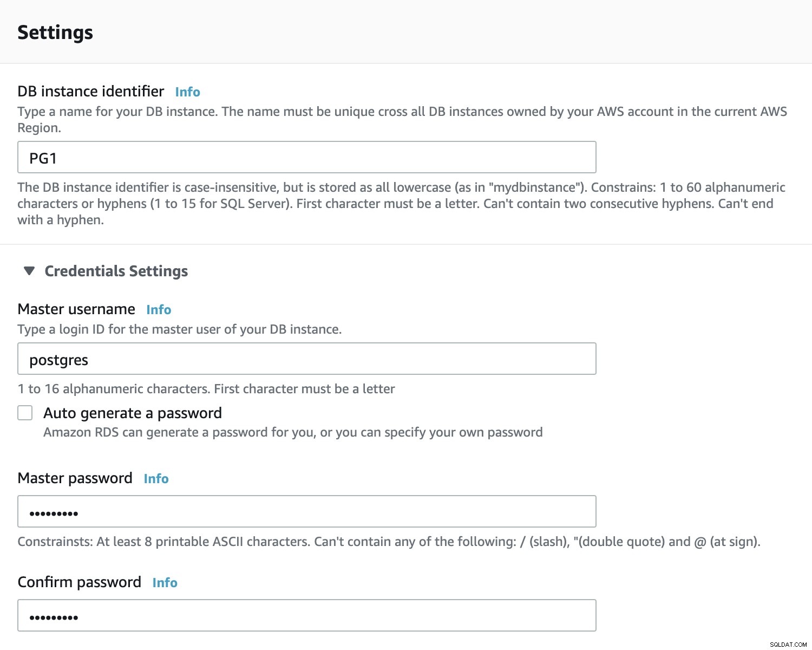Open Info link next to Confirm password

(x=165, y=583)
